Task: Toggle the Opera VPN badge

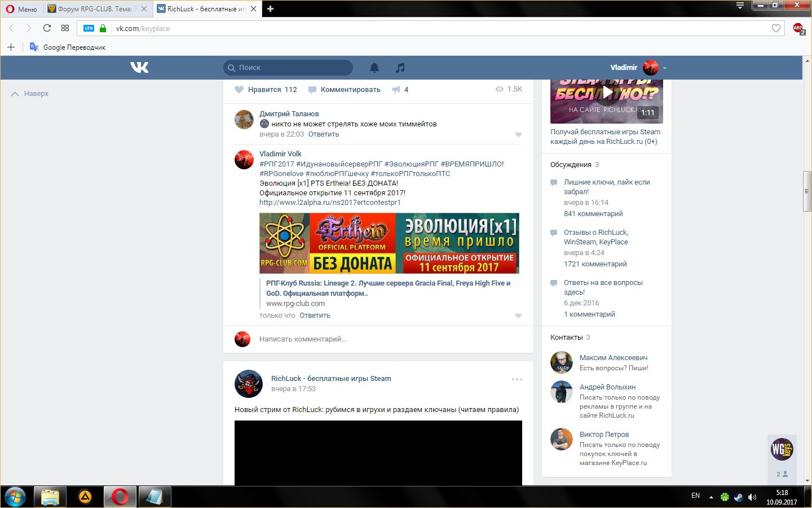Action: pyautogui.click(x=89, y=28)
